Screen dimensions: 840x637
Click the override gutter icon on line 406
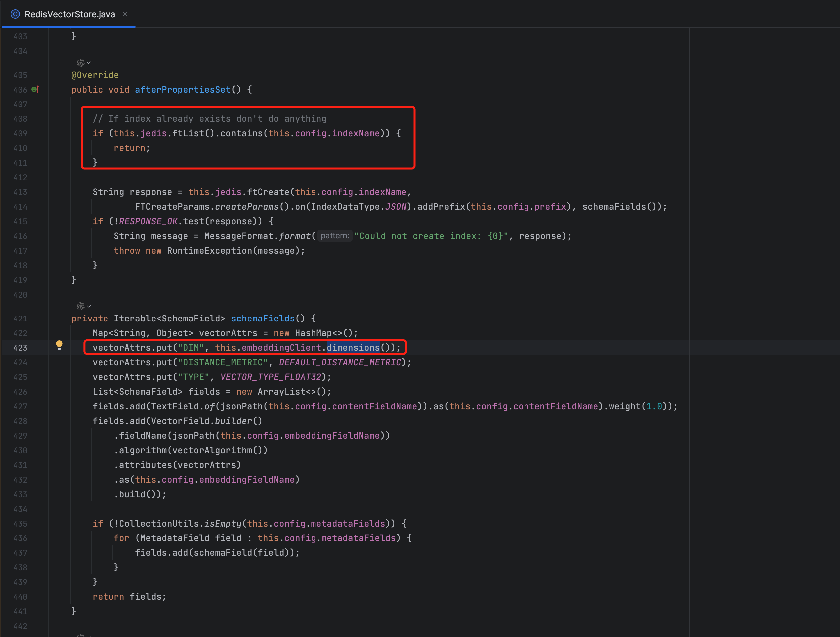pos(35,89)
